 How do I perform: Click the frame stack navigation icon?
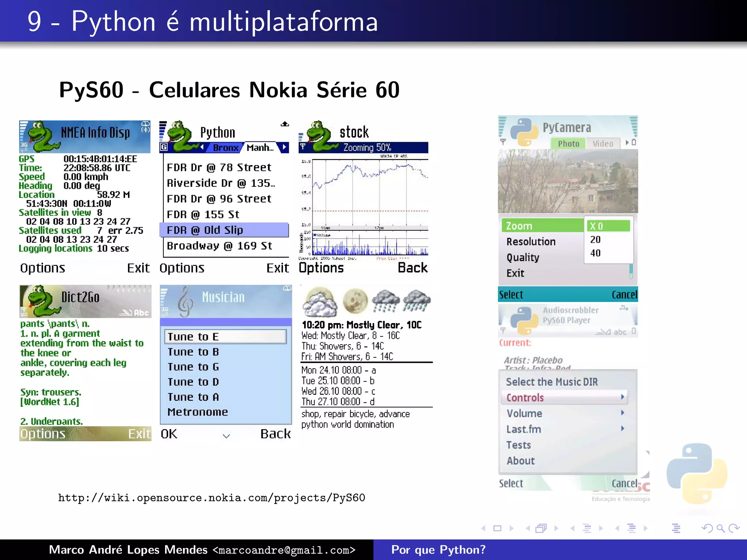tap(541, 528)
